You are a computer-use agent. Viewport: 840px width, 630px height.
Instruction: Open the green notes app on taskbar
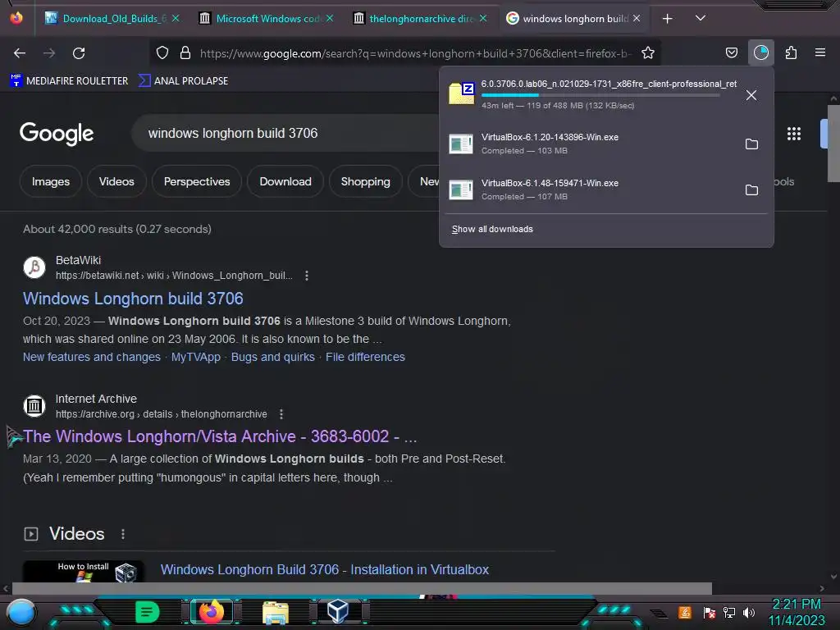coord(148,612)
